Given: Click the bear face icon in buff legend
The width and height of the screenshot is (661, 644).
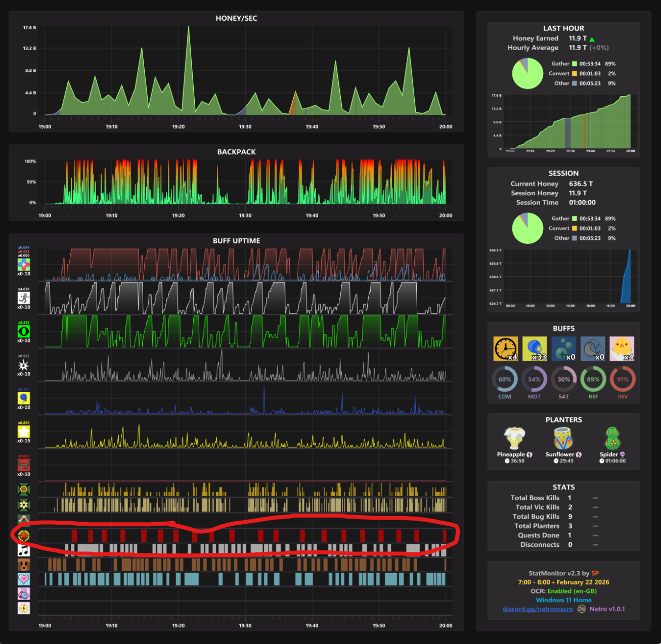Looking at the screenshot, I should click(x=23, y=564).
